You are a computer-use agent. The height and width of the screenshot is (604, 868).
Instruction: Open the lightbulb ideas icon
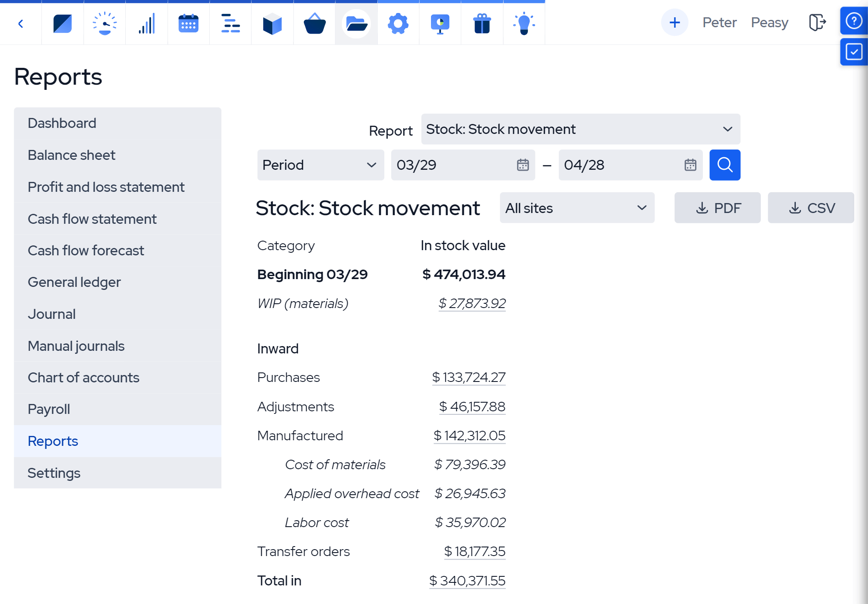(x=524, y=23)
